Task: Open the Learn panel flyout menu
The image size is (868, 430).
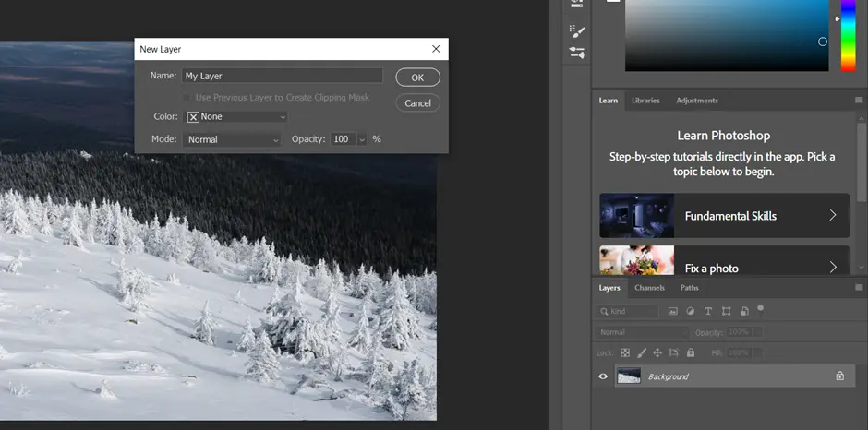Action: [859, 101]
